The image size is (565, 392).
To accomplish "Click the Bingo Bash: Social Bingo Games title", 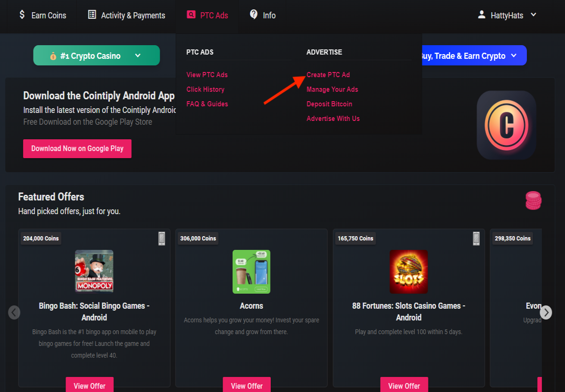I will 94,312.
